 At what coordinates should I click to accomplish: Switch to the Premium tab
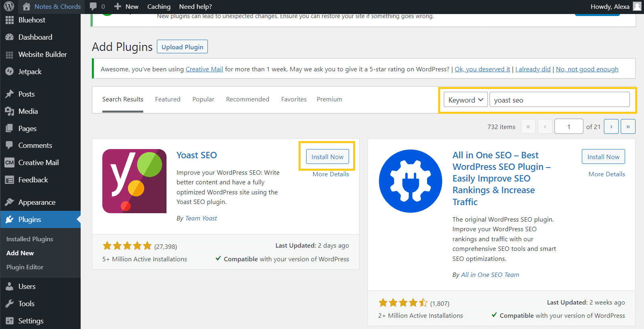329,99
